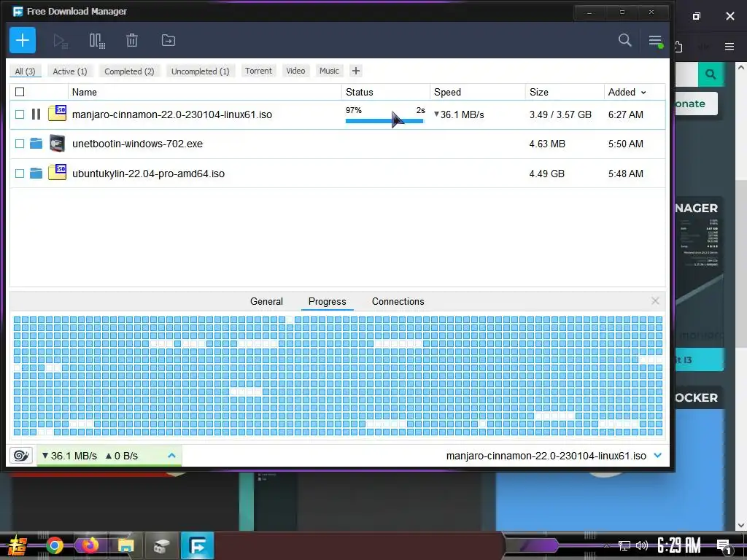
Task: Select the Active (1) filter tab
Action: click(x=70, y=71)
